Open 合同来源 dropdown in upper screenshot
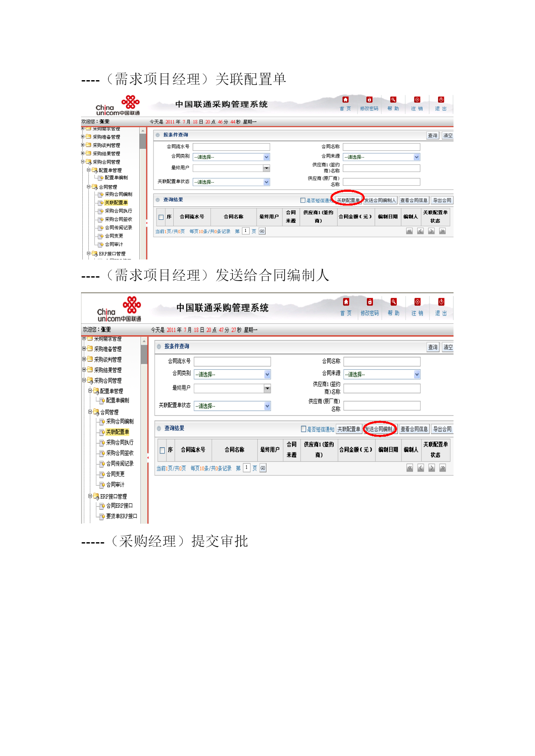This screenshot has height=756, width=535. (416, 157)
